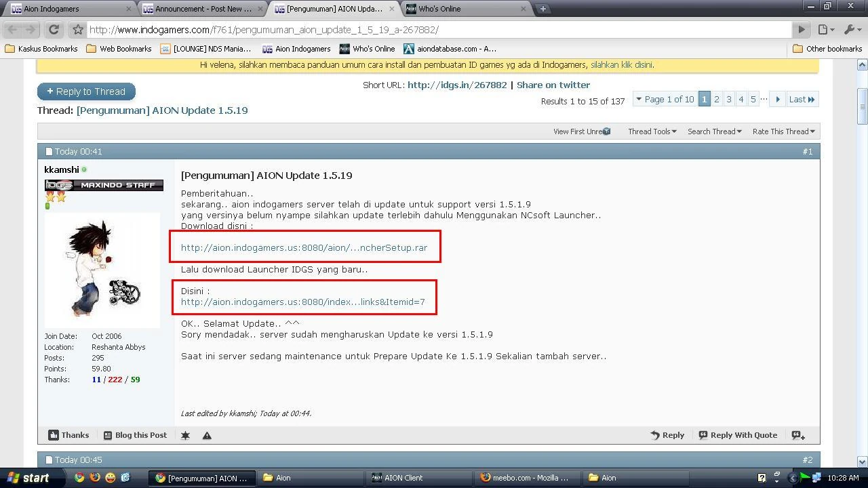Expand the Search Thread dropdown

pyautogui.click(x=714, y=131)
